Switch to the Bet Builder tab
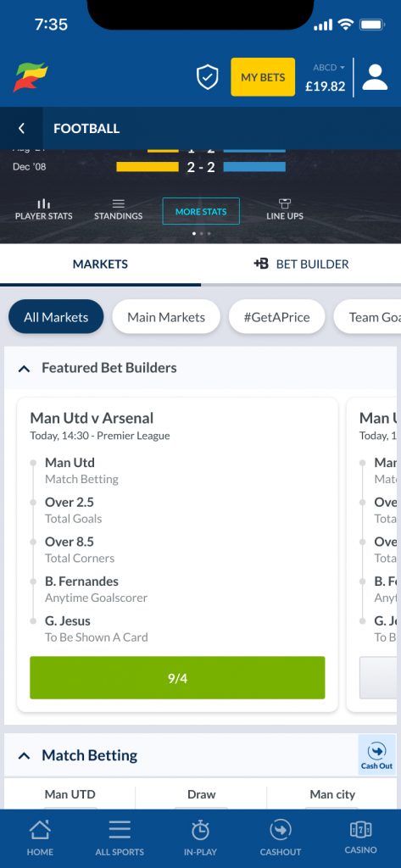401x868 pixels. (x=301, y=264)
